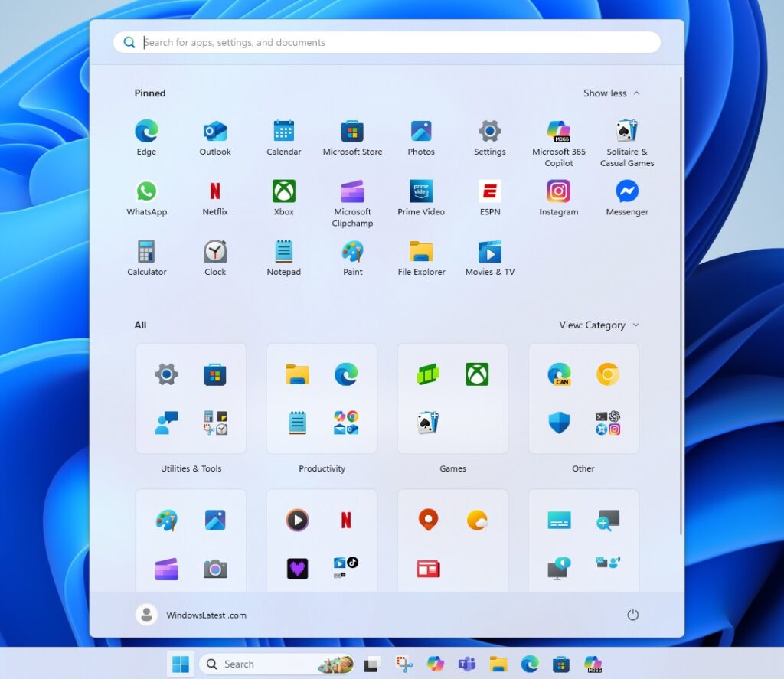This screenshot has height=679, width=784.
Task: Open Movies & TV
Action: tap(489, 253)
